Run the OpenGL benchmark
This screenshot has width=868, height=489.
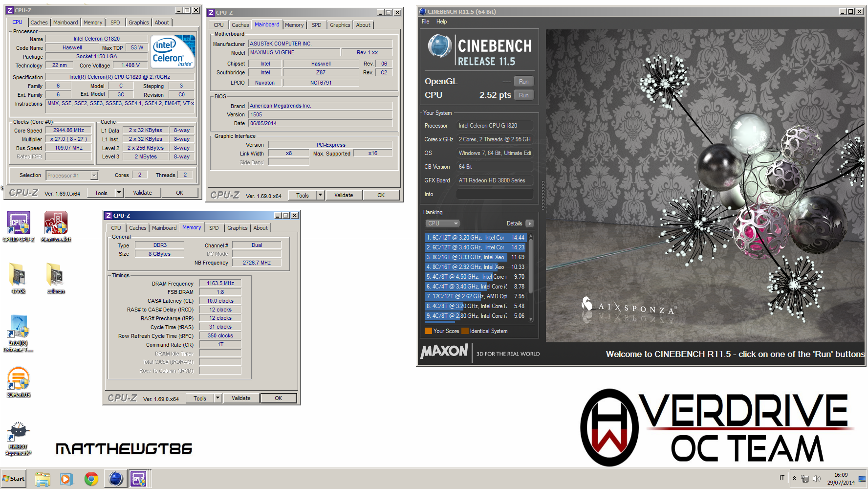523,82
